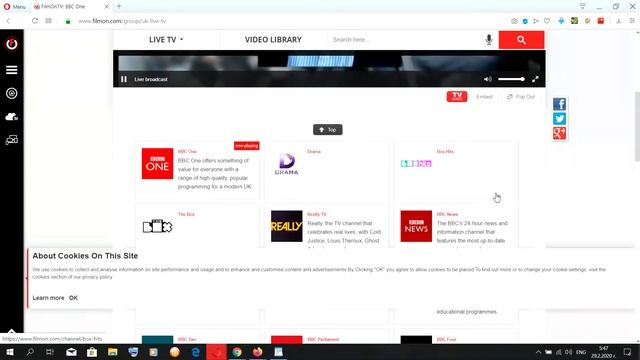This screenshot has height=360, width=640.
Task: Go back to the previous page
Action: pos(8,21)
